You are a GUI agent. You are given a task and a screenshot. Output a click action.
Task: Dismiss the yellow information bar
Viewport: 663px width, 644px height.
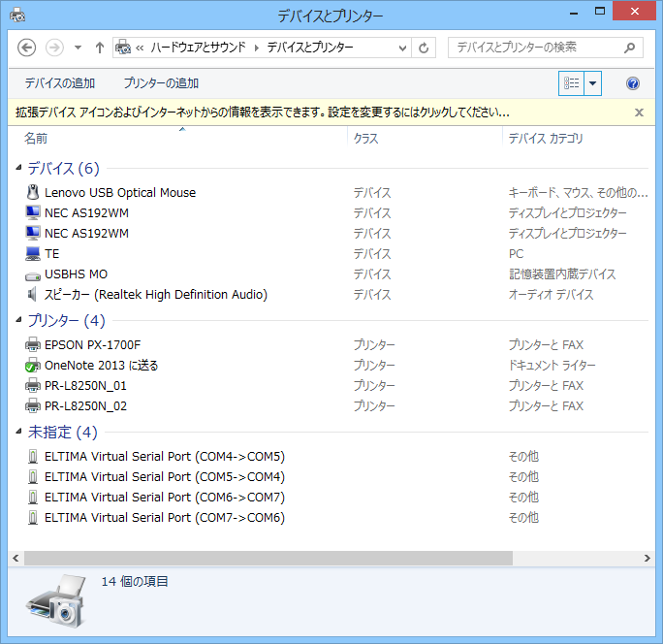[x=639, y=113]
